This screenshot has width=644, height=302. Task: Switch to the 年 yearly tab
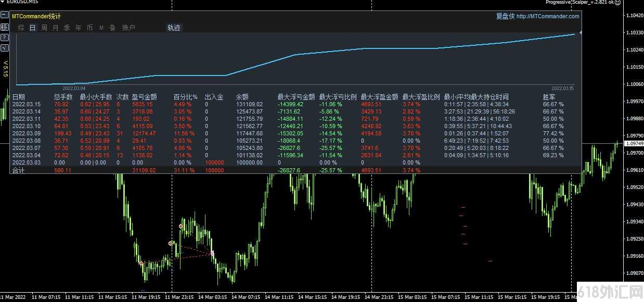[79, 28]
